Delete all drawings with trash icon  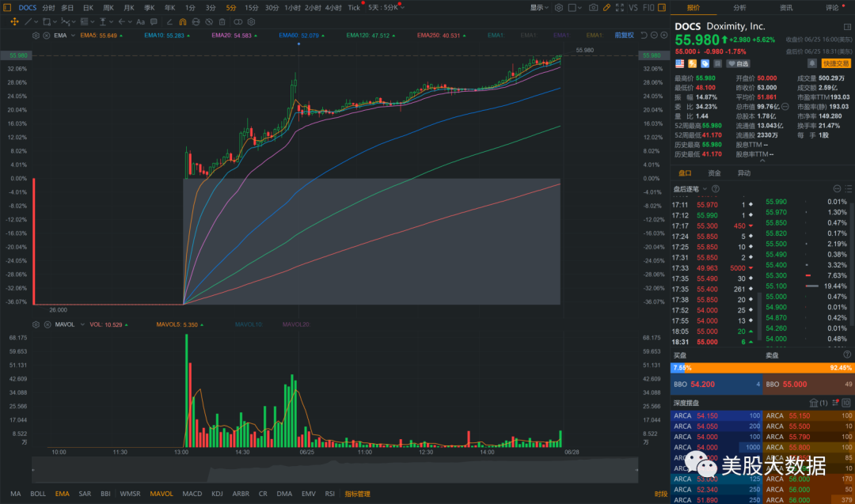click(222, 22)
